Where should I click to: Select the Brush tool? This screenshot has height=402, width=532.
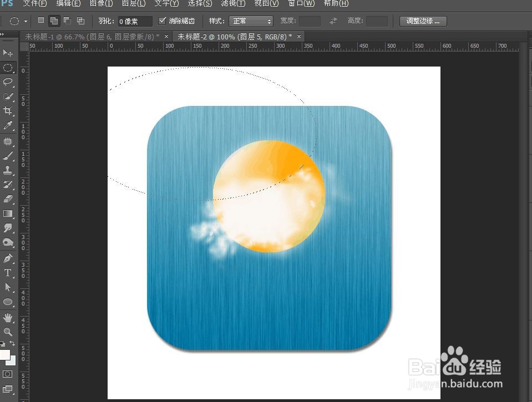[7, 156]
